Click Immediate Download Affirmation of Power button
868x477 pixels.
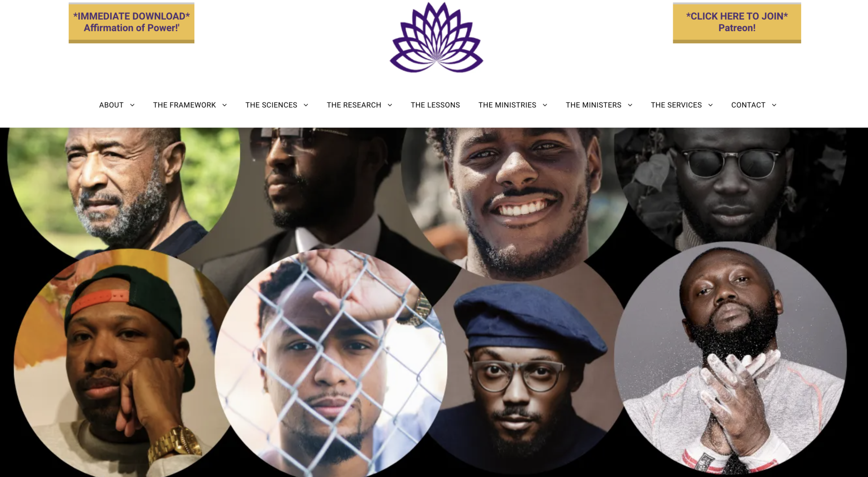click(132, 23)
